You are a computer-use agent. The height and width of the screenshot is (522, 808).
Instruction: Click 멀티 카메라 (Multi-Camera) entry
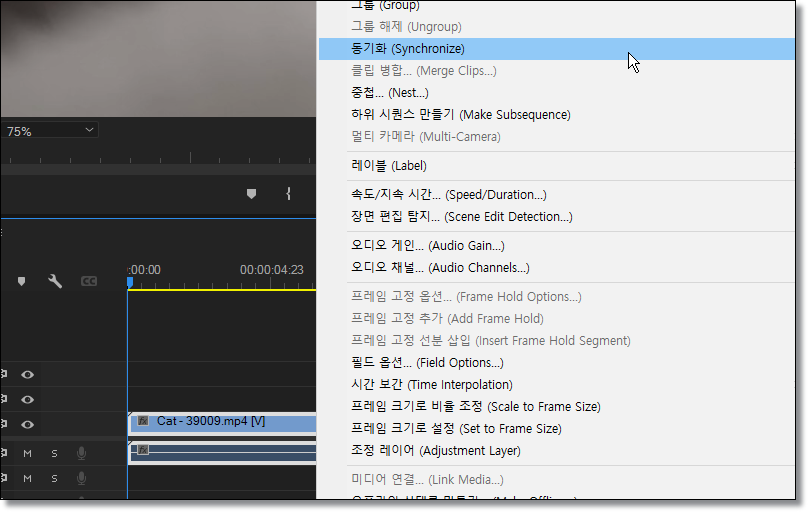(x=557, y=137)
